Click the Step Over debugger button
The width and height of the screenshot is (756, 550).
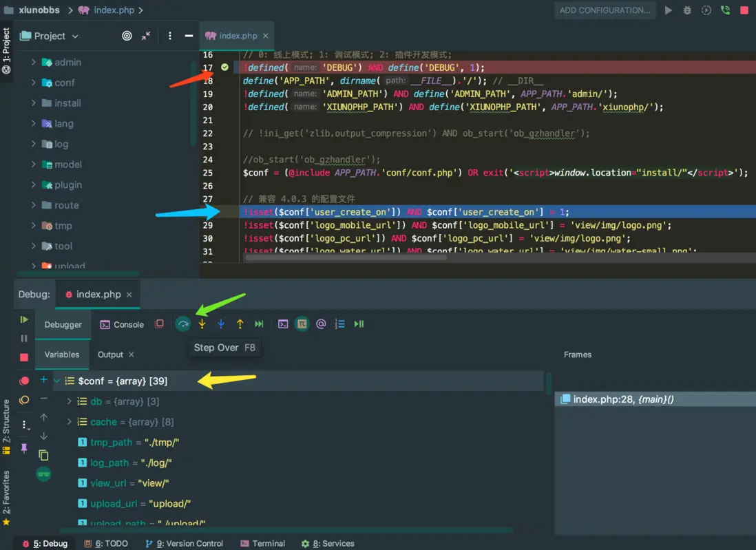tap(182, 324)
